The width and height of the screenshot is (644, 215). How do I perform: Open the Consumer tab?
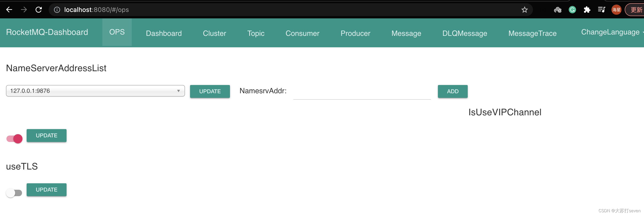pos(302,33)
